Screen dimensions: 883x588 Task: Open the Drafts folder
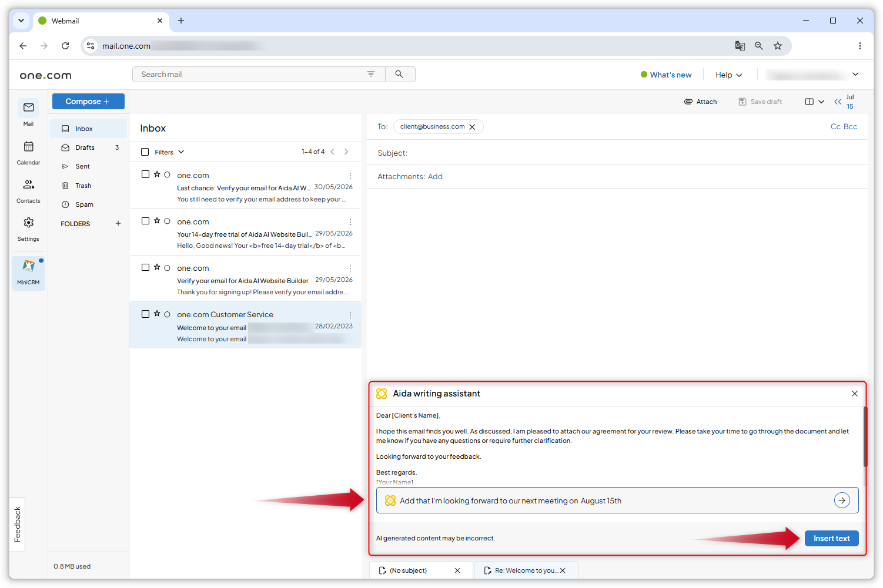pyautogui.click(x=88, y=147)
